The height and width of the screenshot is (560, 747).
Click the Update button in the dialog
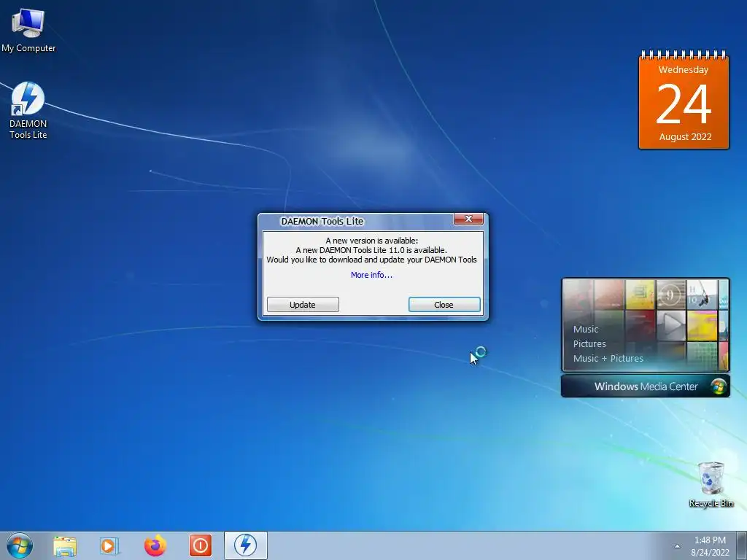(303, 305)
